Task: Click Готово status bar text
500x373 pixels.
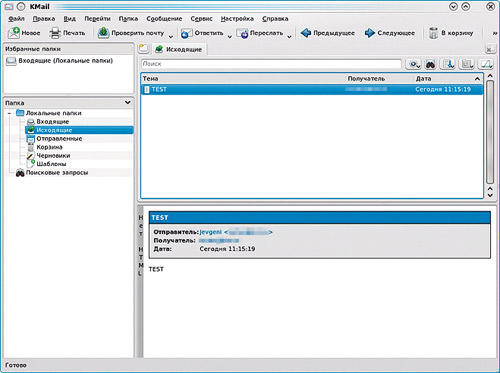Action: pos(16,365)
